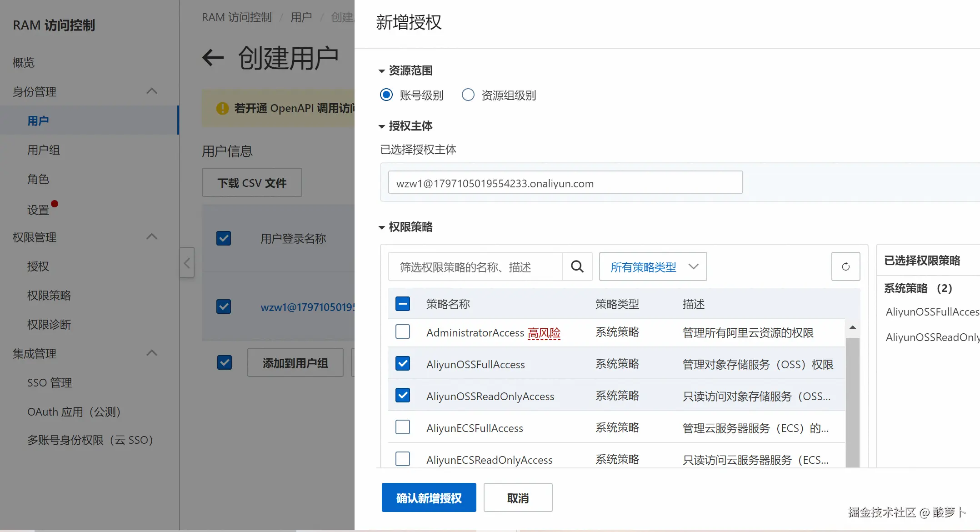Click the 确认新增授权 button
The image size is (980, 532).
pos(429,498)
